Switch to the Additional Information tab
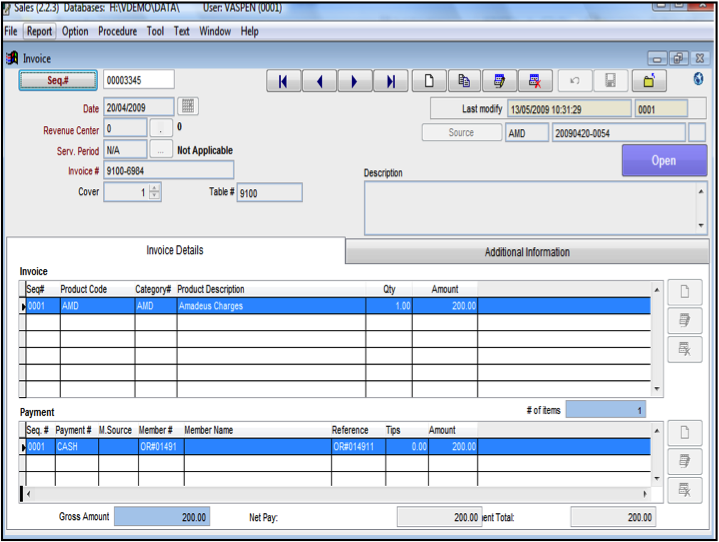The height and width of the screenshot is (542, 719). point(527,252)
